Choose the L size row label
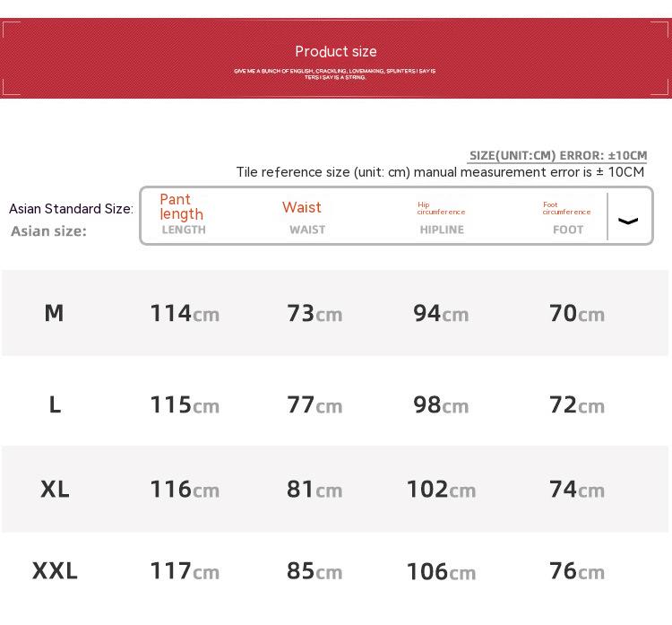Image resolution: width=672 pixels, height=625 pixels. (55, 404)
